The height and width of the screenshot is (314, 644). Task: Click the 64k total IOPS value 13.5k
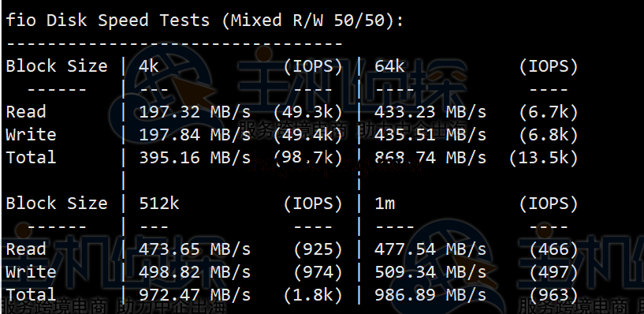[543, 158]
